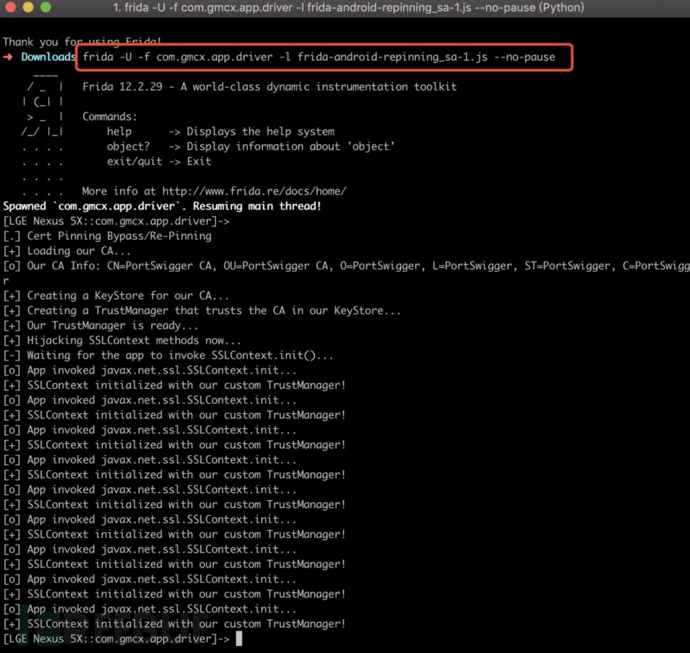
Task: Click 'Waiting for the app to invoke' line
Action: (x=168, y=356)
